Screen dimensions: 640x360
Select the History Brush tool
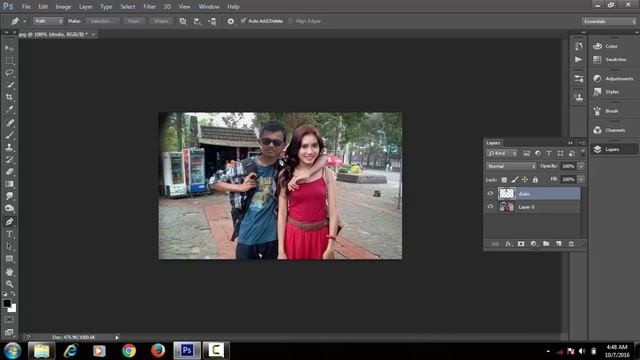point(9,159)
